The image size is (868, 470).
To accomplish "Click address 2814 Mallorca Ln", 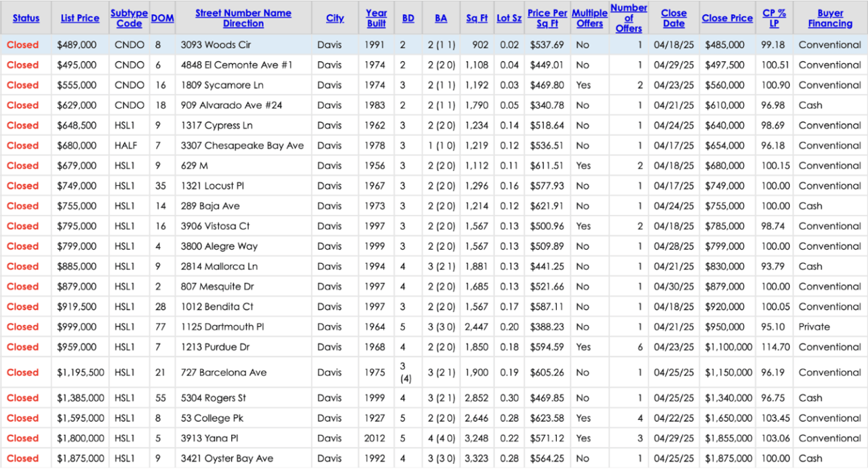I will pos(219,267).
